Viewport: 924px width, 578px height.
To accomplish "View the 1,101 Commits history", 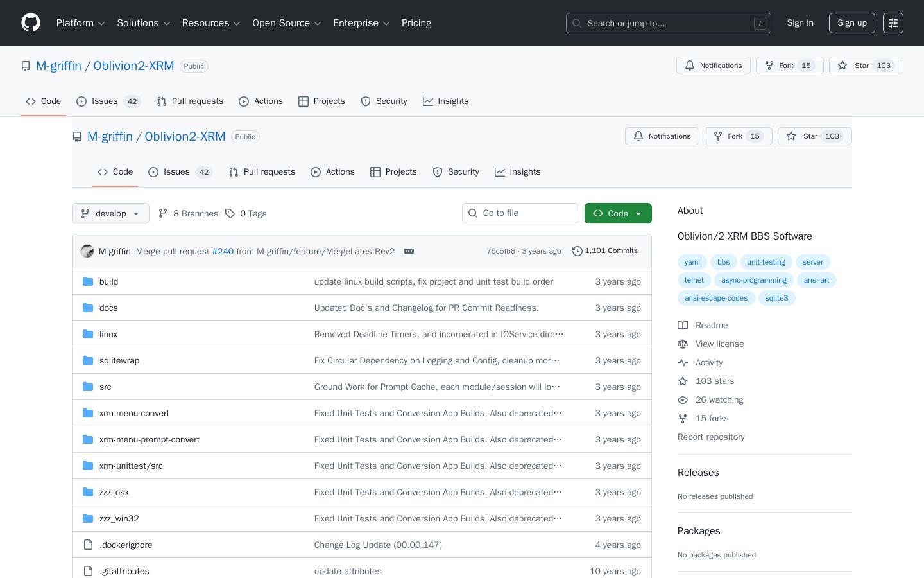I will [x=605, y=251].
